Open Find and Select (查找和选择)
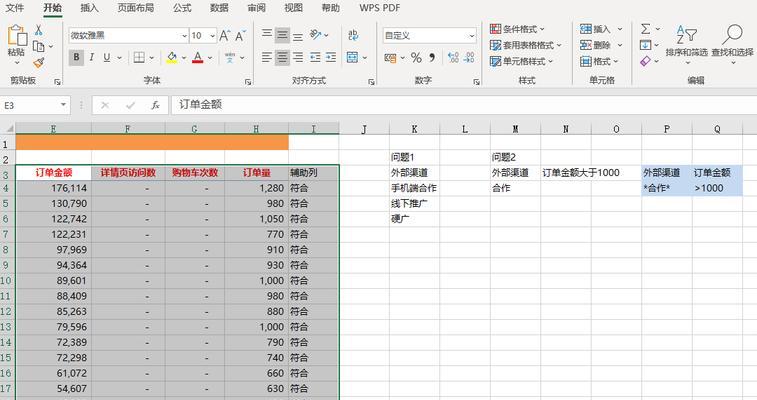Viewport: 757px width, 400px height. (733, 42)
